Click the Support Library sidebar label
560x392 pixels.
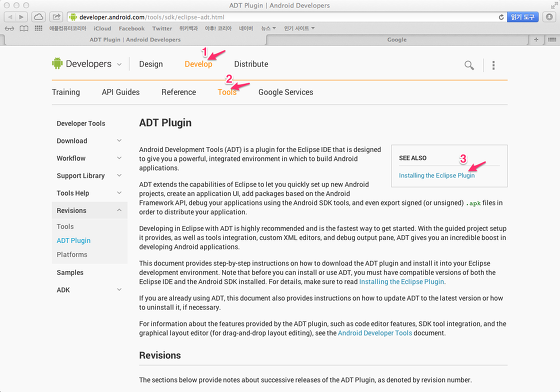coord(81,176)
